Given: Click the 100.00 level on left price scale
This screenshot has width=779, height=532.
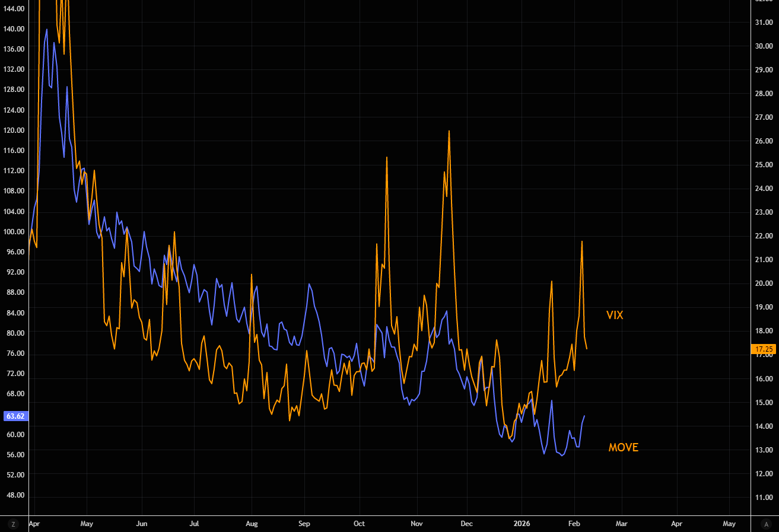Looking at the screenshot, I should 14,232.
